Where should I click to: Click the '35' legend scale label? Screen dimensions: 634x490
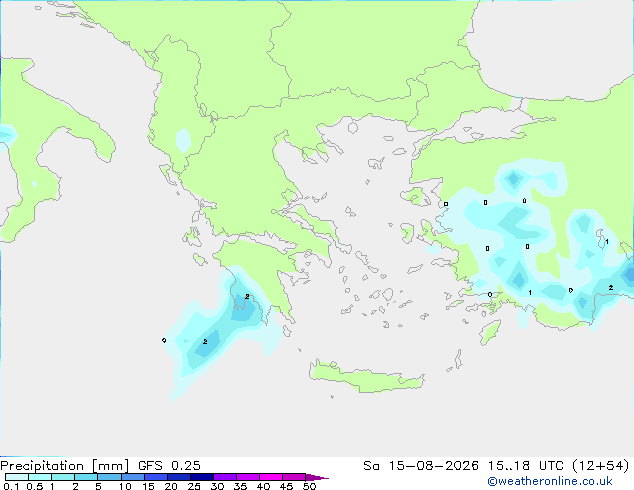[x=240, y=486]
